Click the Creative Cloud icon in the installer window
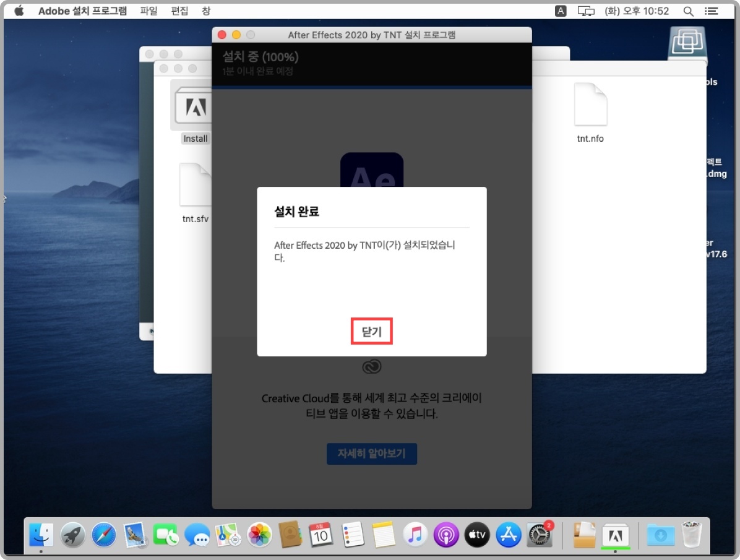The image size is (740, 560). (x=372, y=366)
